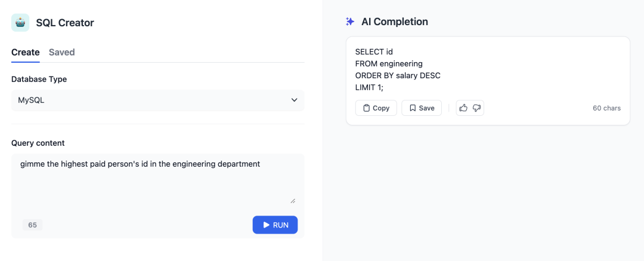Click the 65 character count badge

click(32, 225)
